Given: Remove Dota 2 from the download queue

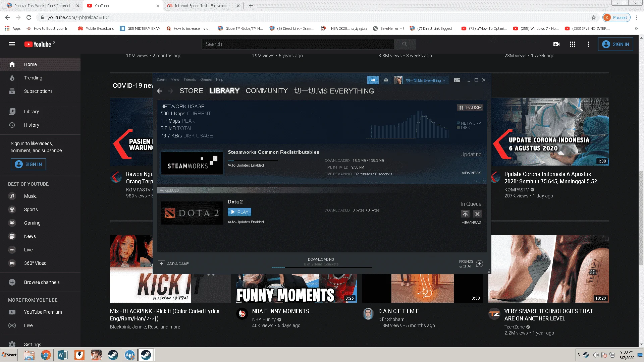Looking at the screenshot, I should tap(477, 214).
